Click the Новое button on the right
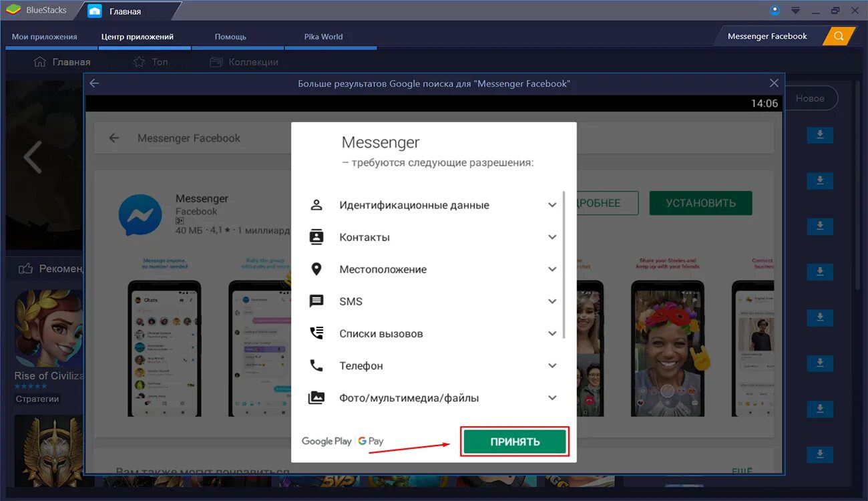Viewport: 868px width, 501px height. pos(810,98)
